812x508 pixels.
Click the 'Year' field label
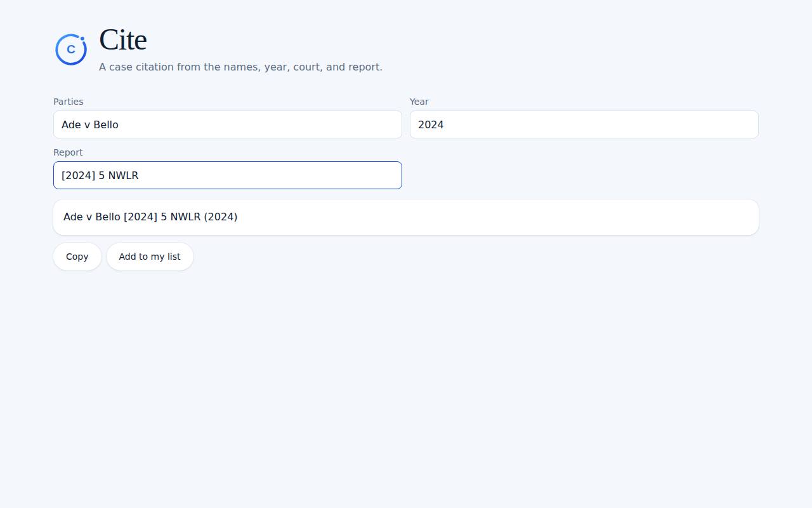click(x=419, y=102)
